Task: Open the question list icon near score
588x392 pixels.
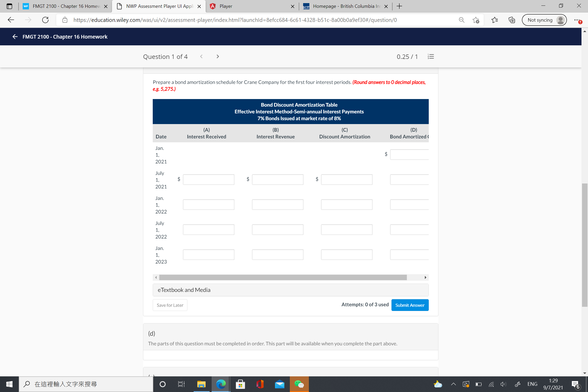Action: click(x=431, y=57)
